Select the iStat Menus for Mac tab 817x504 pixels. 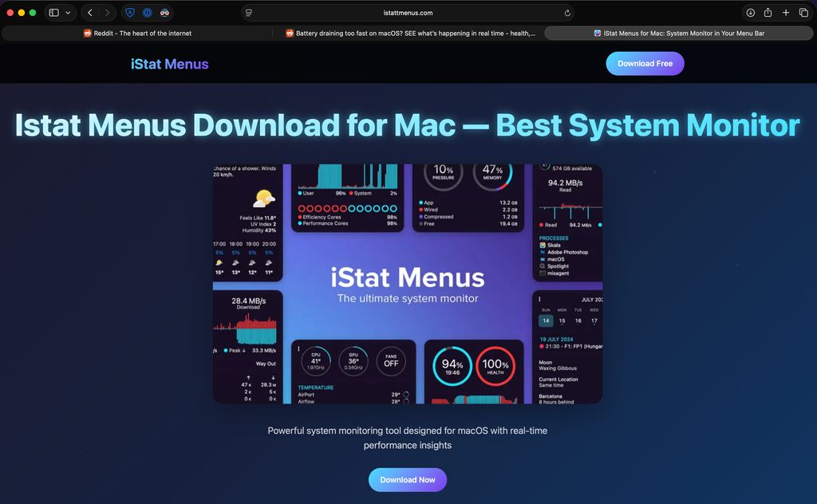[x=678, y=33]
